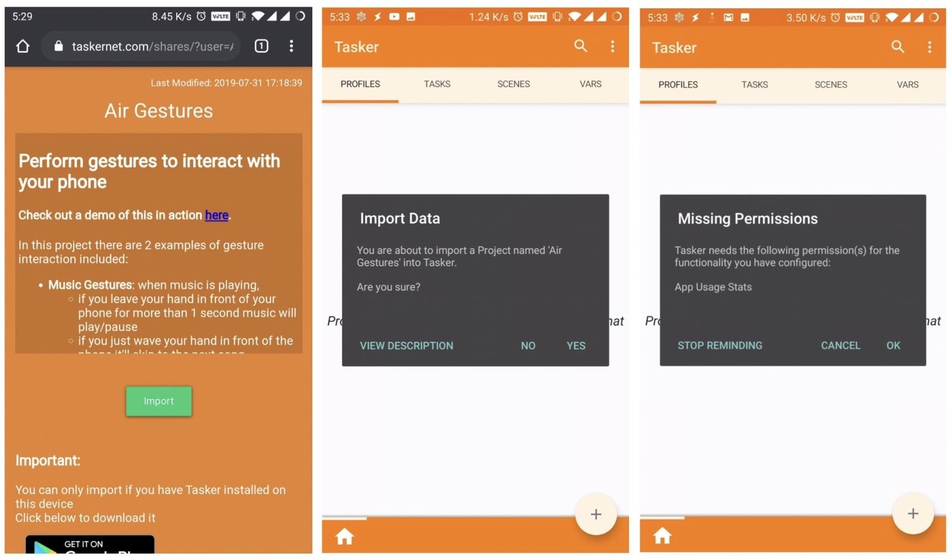Tap the 'Music Gestures' bullet text

pyautogui.click(x=90, y=285)
